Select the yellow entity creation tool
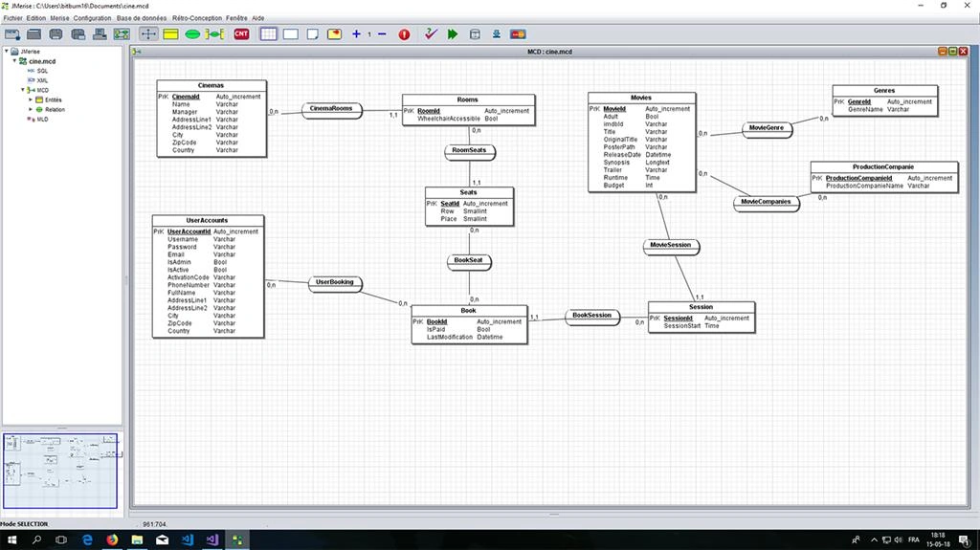 pos(170,34)
